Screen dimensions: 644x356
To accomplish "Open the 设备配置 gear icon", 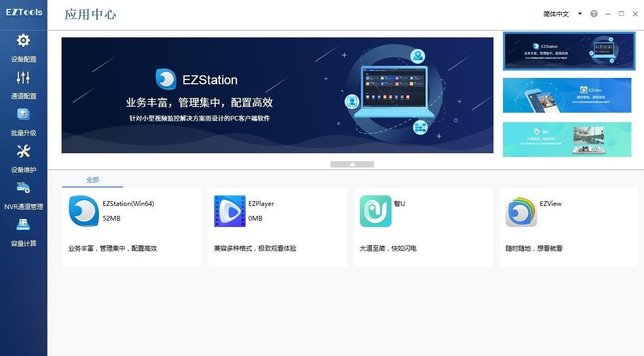I will [23, 41].
